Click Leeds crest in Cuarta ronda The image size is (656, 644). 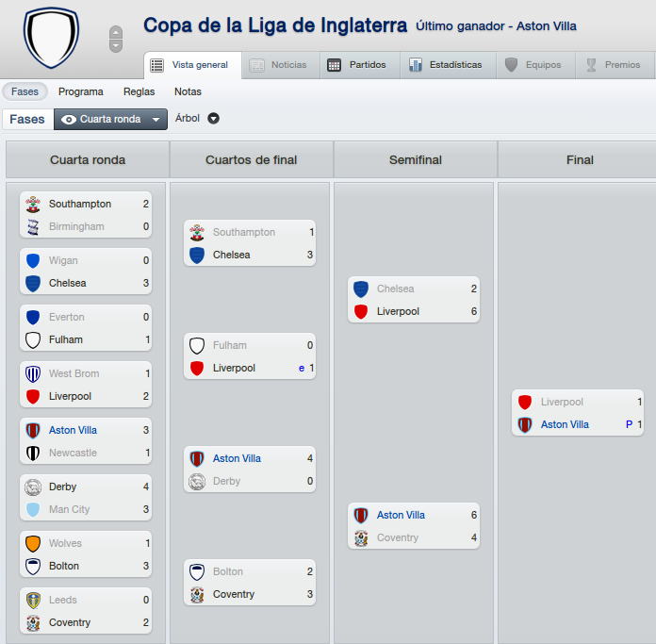tap(33, 600)
